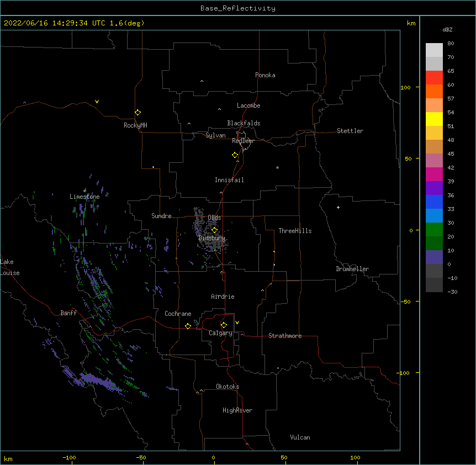This screenshot has height=465, width=476.
Task: Select the 45 dBZ pink color swatch
Action: 434,160
